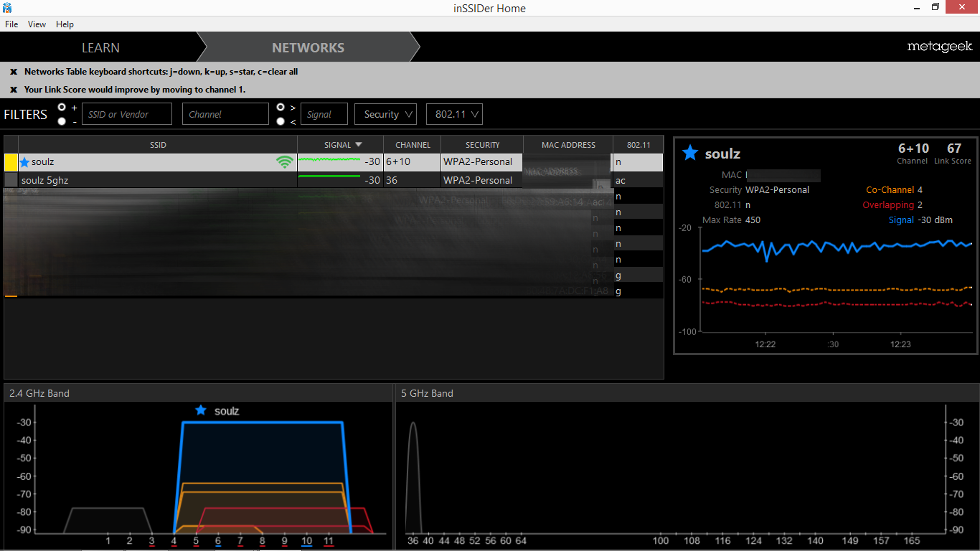980x551 pixels.
Task: Select the include (+) filter radio button
Action: tap(62, 107)
